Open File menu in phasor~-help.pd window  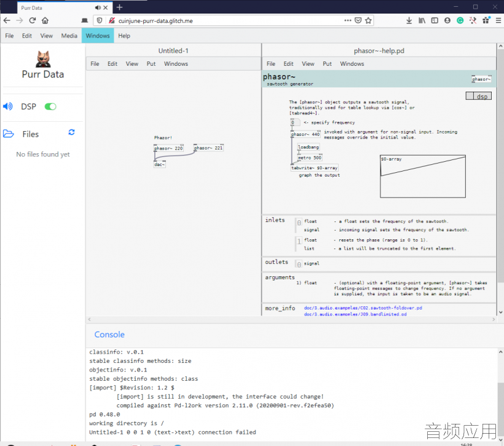tap(271, 64)
